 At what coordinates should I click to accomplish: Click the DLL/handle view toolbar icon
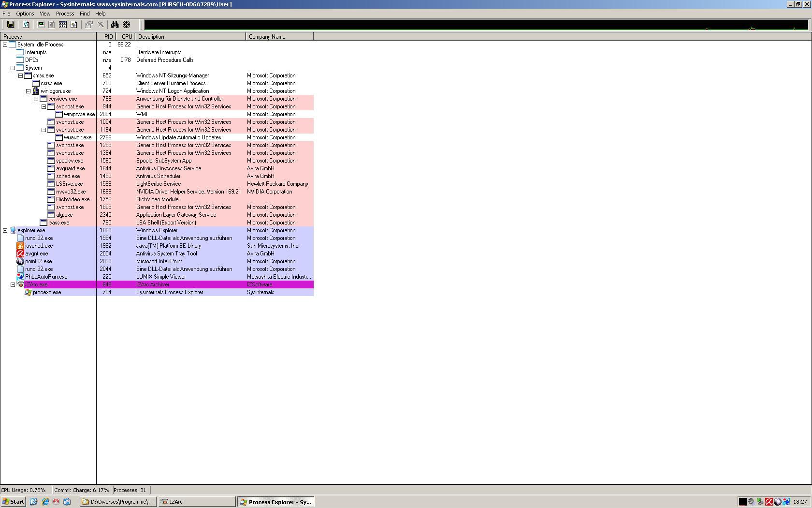74,25
